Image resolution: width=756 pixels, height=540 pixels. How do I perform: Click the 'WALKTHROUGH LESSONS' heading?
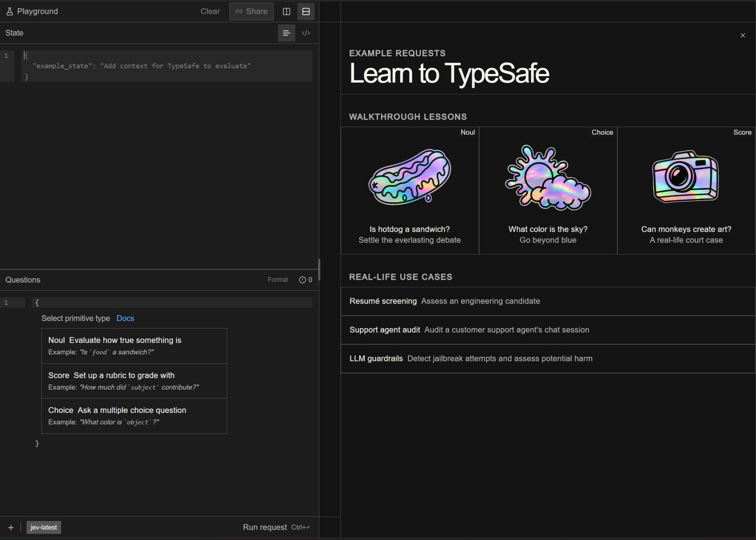point(408,117)
